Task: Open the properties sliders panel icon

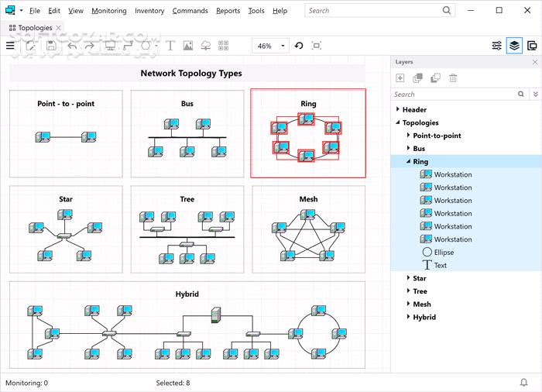Action: tap(497, 46)
